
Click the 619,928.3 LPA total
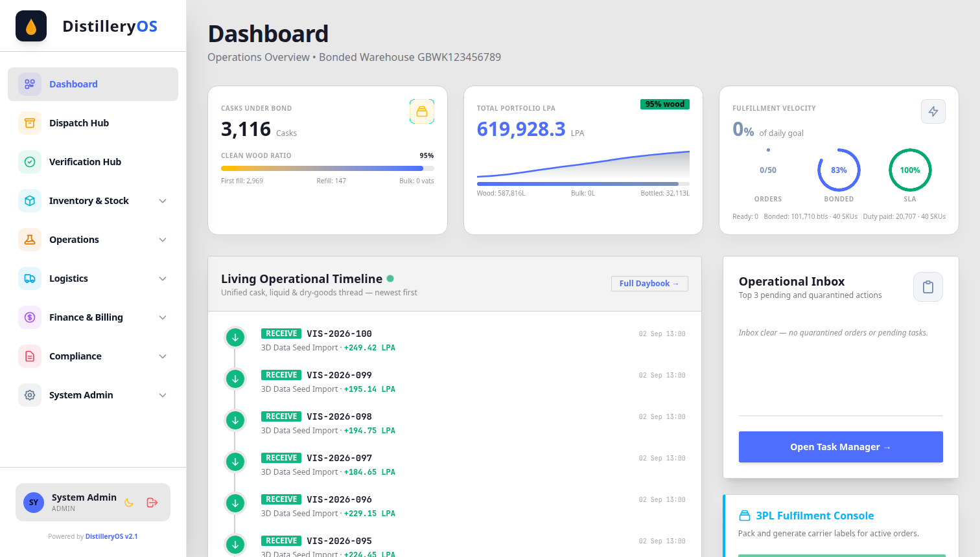(521, 129)
